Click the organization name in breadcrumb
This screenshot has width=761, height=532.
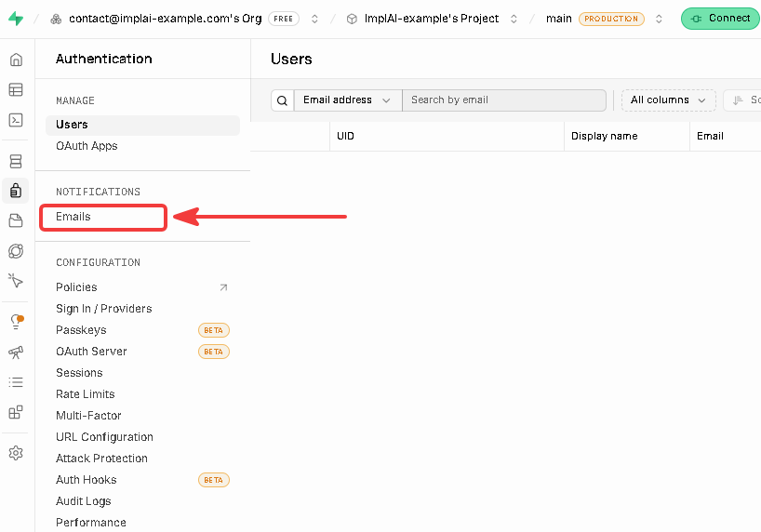click(165, 19)
